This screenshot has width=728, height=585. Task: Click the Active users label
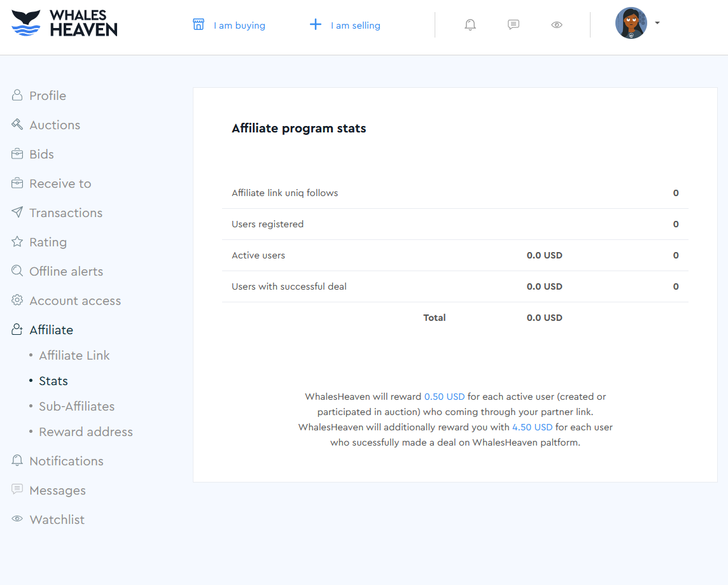[x=258, y=255]
